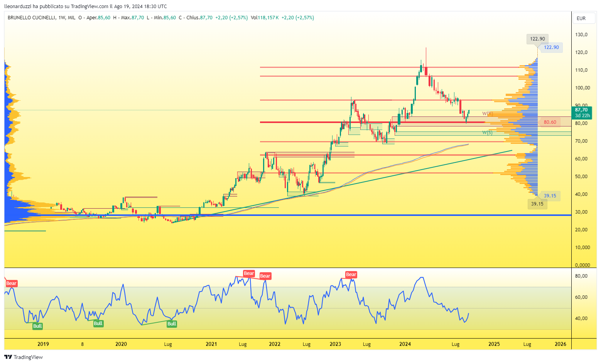Screen dimensions: 601x364
Task: Select the grey 39.15 low price label
Action: (537, 204)
